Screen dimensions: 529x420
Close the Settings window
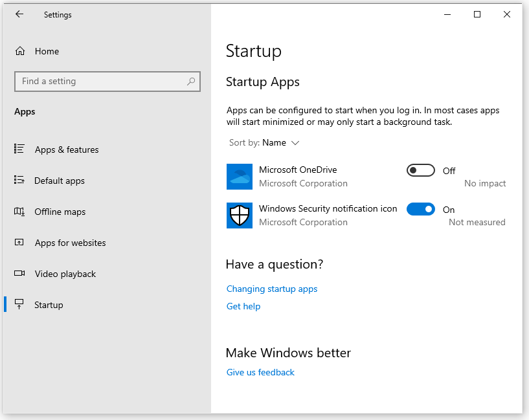click(x=507, y=14)
